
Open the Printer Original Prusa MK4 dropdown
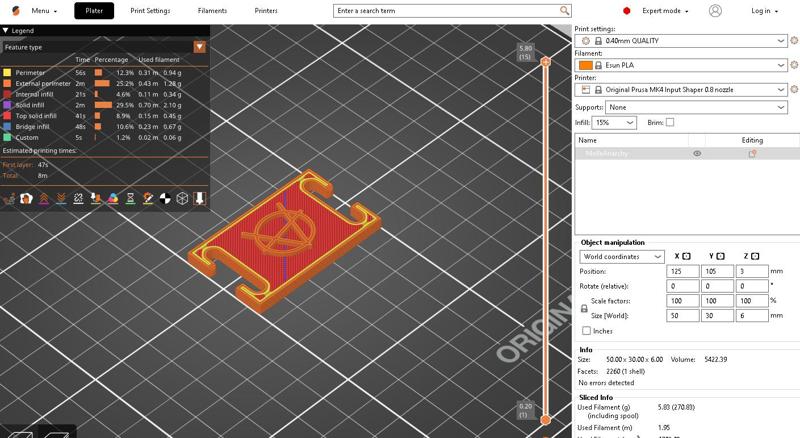click(x=681, y=89)
